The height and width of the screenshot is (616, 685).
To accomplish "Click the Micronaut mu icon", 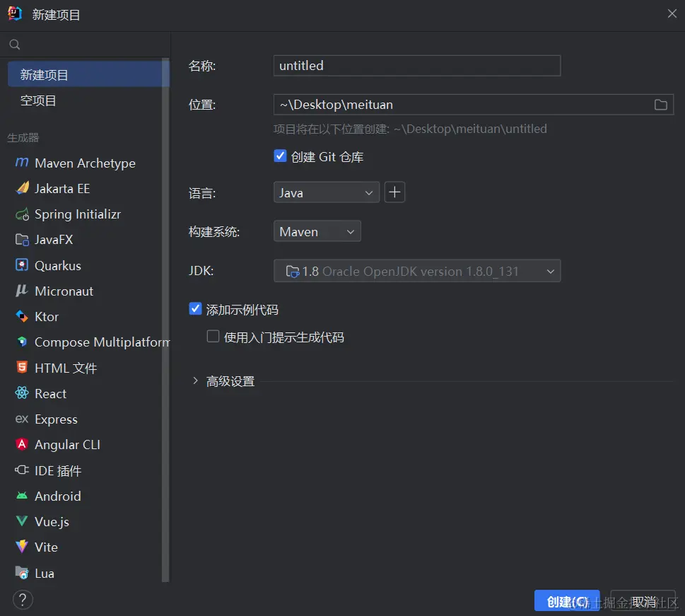I will 22,291.
